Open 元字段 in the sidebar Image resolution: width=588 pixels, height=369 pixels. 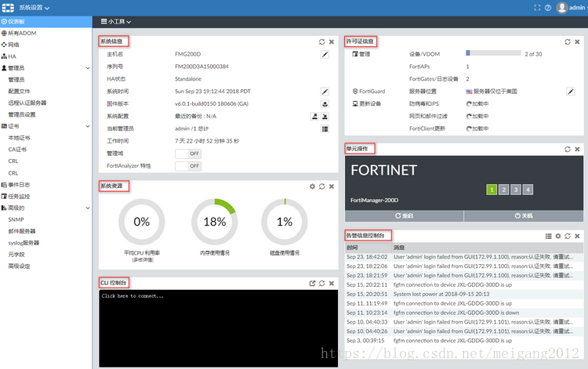pyautogui.click(x=16, y=255)
